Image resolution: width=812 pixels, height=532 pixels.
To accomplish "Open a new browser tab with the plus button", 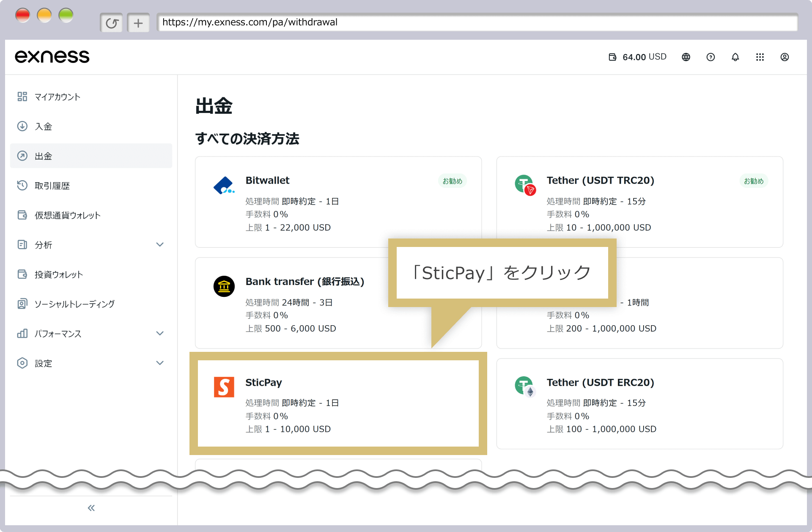I will coord(138,23).
